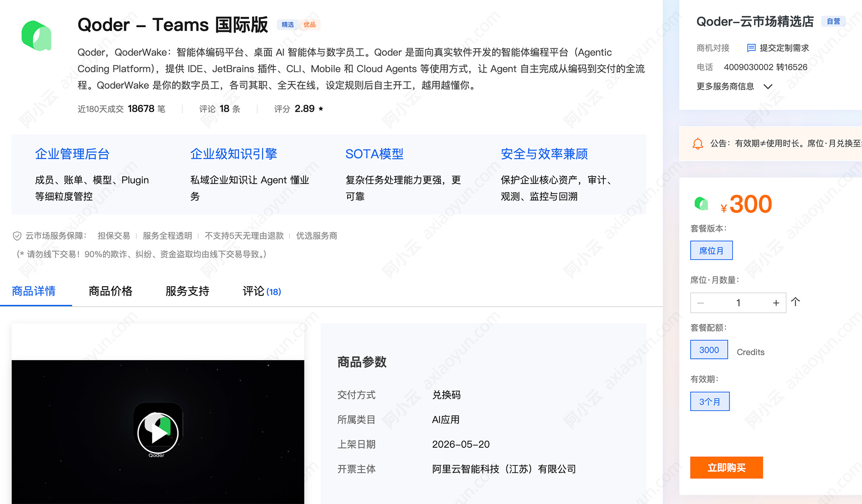Click the 兑换码 delivery method value
The height and width of the screenshot is (504, 862).
click(446, 395)
